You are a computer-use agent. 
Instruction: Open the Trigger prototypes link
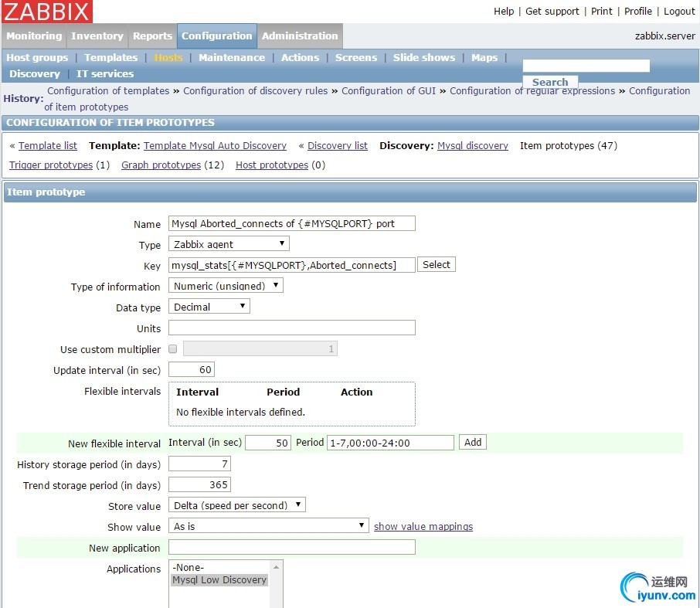coord(51,165)
